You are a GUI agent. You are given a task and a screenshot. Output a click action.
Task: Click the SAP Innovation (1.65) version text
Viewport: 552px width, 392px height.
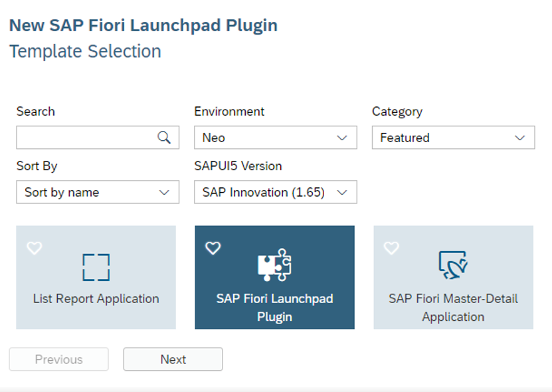click(263, 192)
